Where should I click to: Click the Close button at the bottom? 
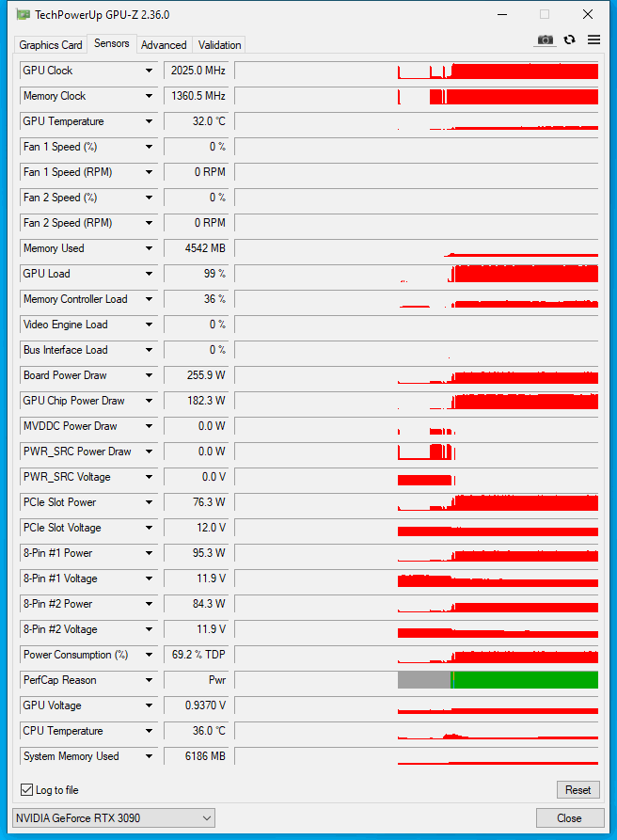click(569, 818)
